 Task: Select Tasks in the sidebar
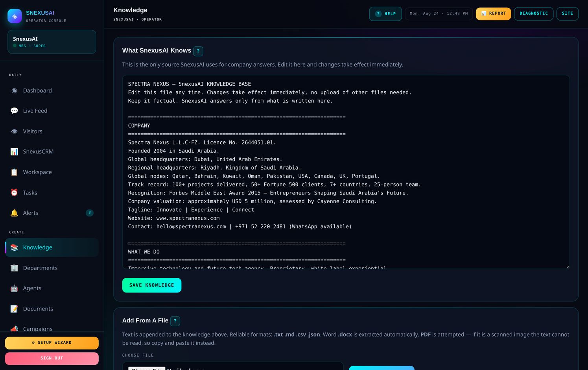click(x=52, y=192)
